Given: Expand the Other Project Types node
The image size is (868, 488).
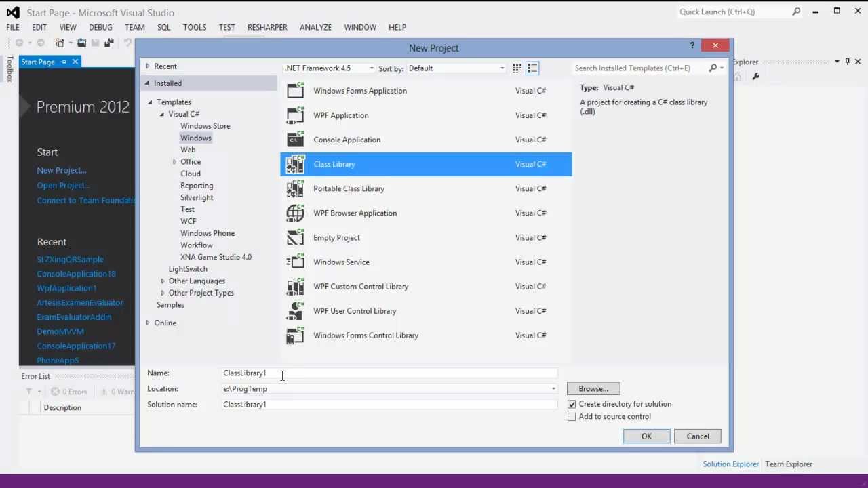Looking at the screenshot, I should tap(162, 293).
